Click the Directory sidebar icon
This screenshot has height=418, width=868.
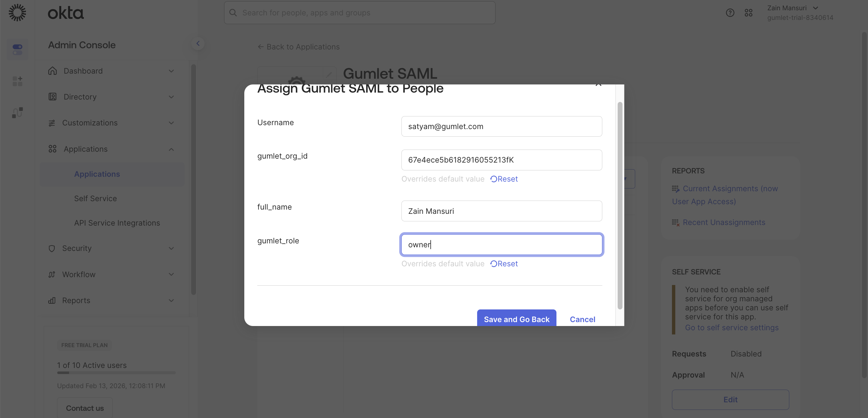click(x=52, y=97)
